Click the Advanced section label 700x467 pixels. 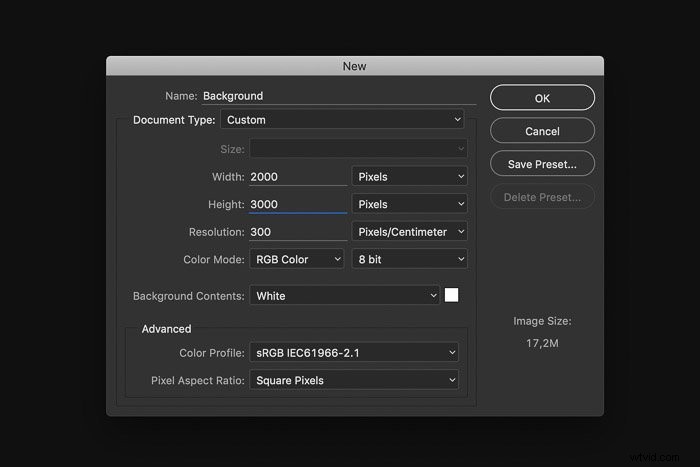tap(167, 329)
